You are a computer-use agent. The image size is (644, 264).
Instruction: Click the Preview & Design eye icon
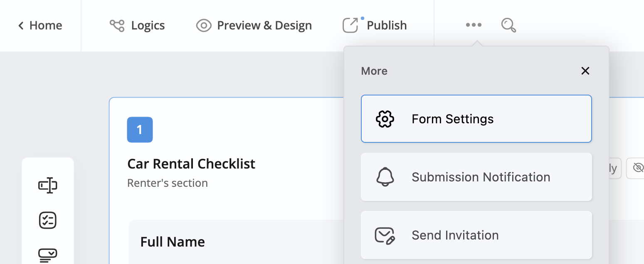[x=204, y=25]
